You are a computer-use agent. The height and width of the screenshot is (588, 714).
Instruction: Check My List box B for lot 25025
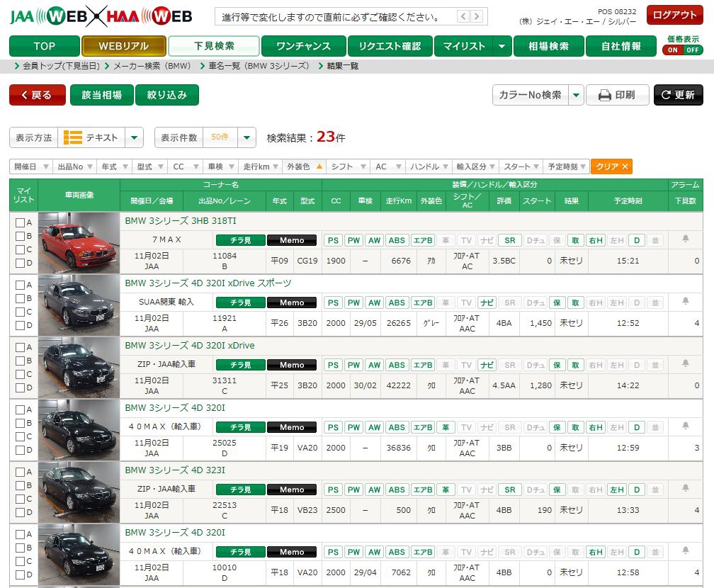click(20, 423)
